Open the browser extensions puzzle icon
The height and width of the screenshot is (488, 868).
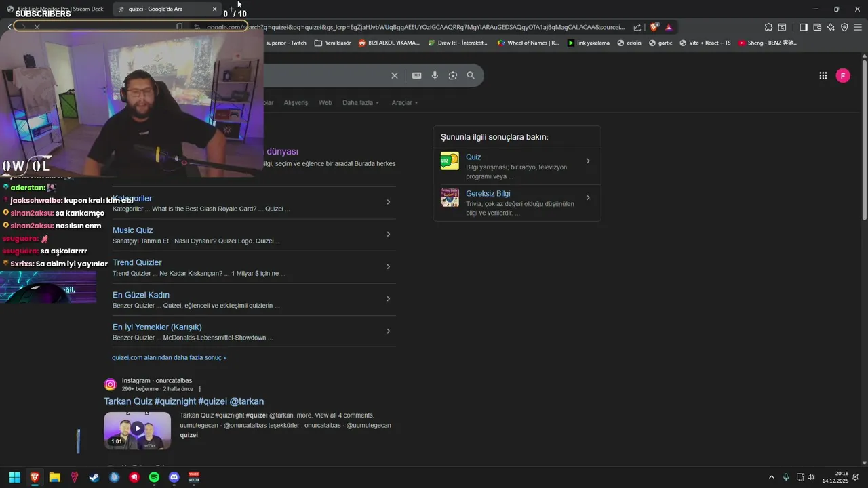(x=768, y=27)
